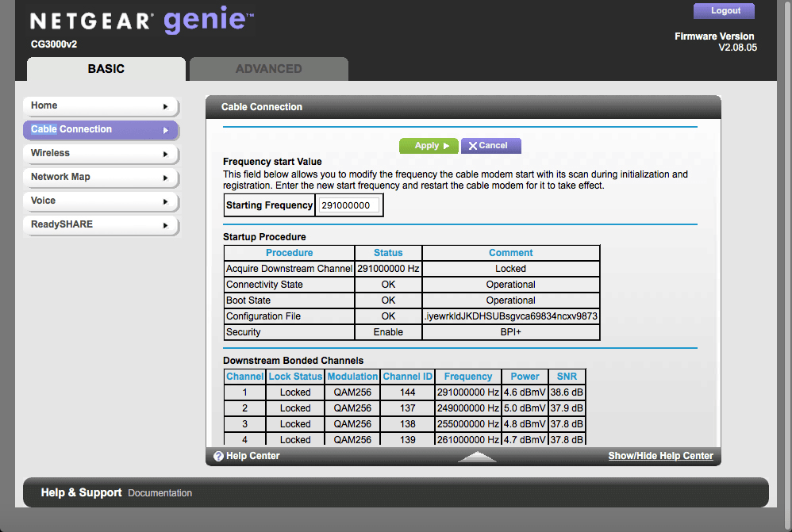The image size is (792, 532).
Task: Switch to the BASIC tab
Action: coord(106,69)
